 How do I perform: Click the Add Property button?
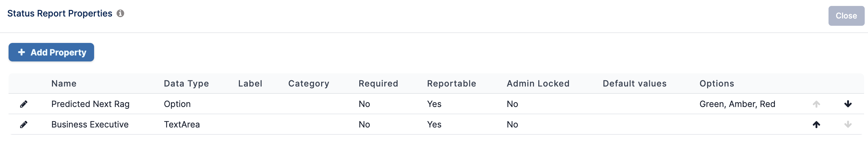51,53
